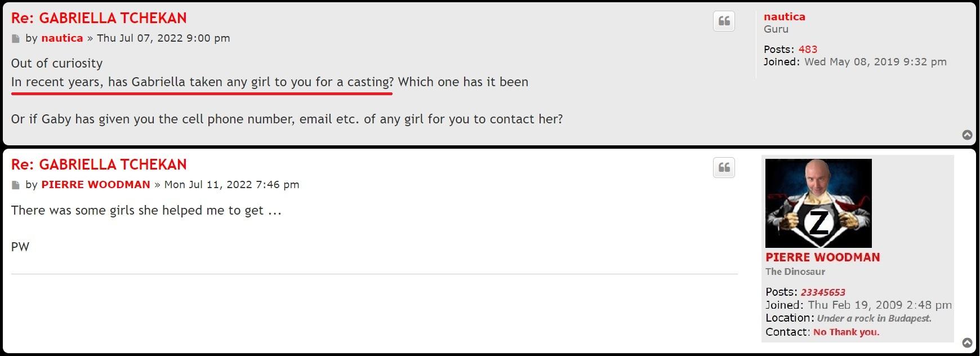This screenshot has width=980, height=356.
Task: Click PIERRE WOODMAN name under the avatar
Action: 822,257
